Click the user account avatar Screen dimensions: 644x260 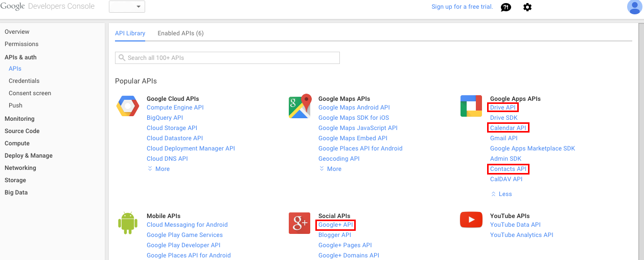[x=634, y=7]
